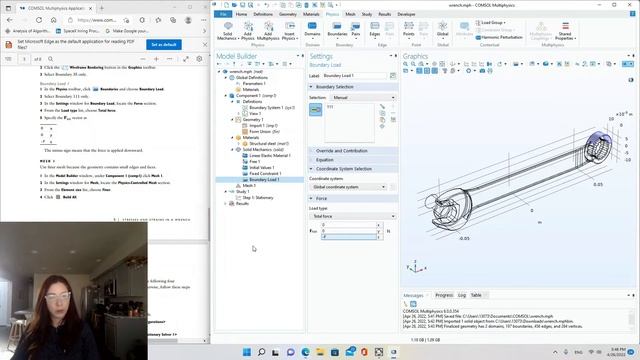Switch to the Home ribbon tab

coord(241,14)
